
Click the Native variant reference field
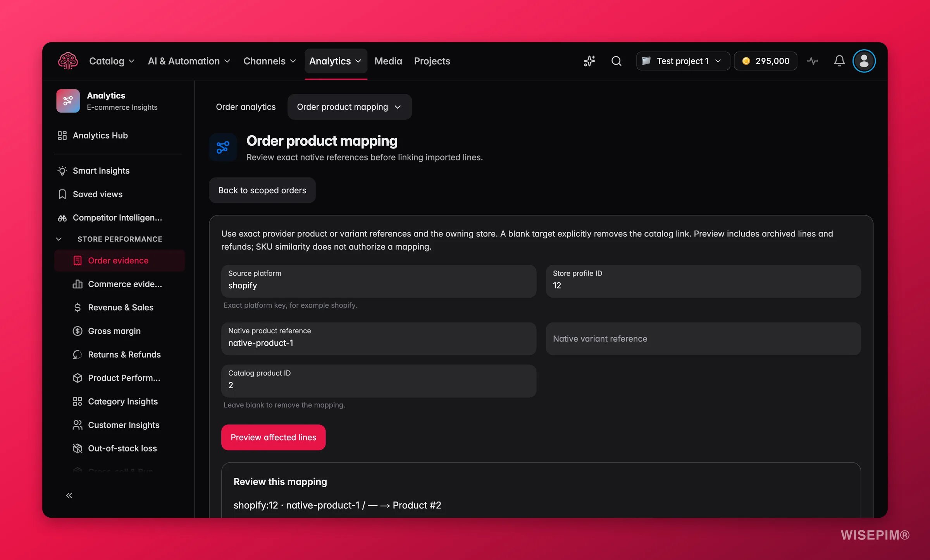click(703, 339)
